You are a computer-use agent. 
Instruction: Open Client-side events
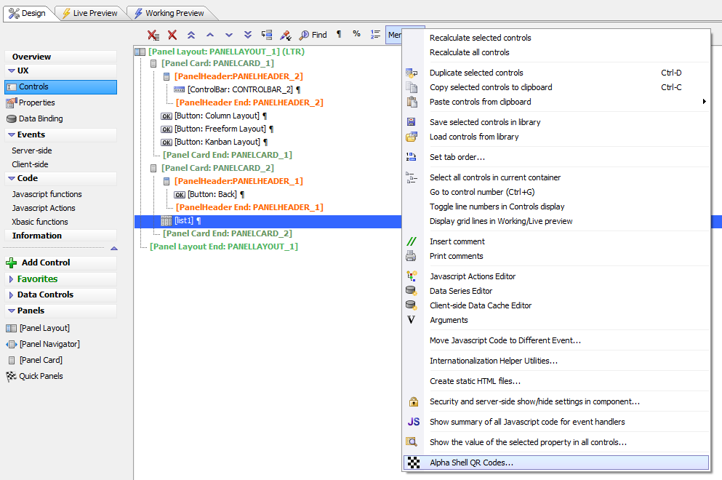tap(30, 164)
